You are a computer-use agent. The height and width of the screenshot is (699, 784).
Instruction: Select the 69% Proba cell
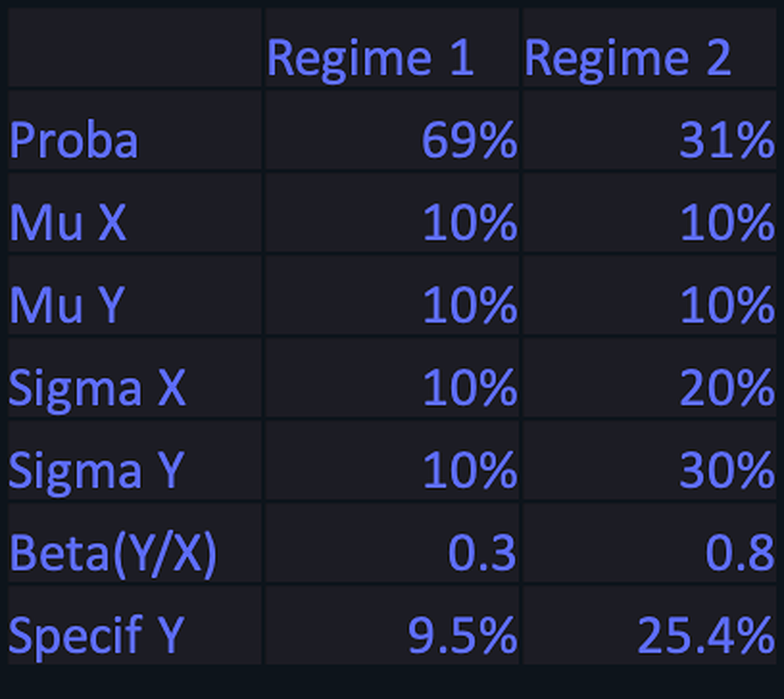(392, 130)
